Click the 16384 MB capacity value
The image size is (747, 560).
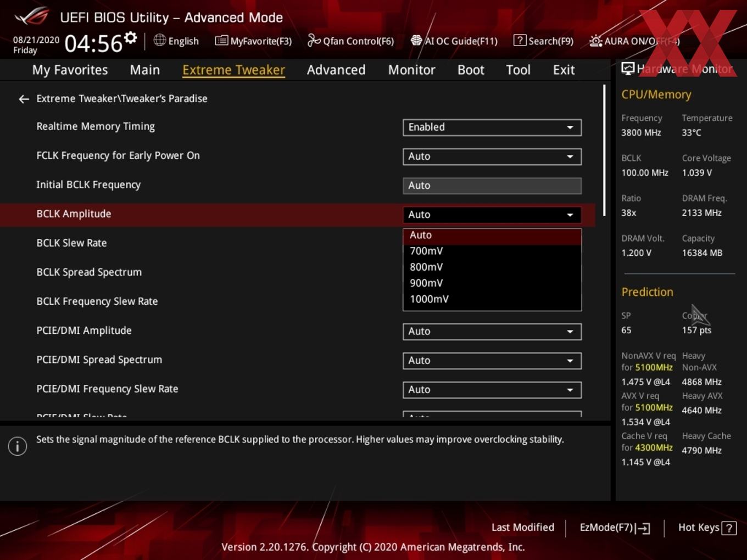pyautogui.click(x=702, y=253)
